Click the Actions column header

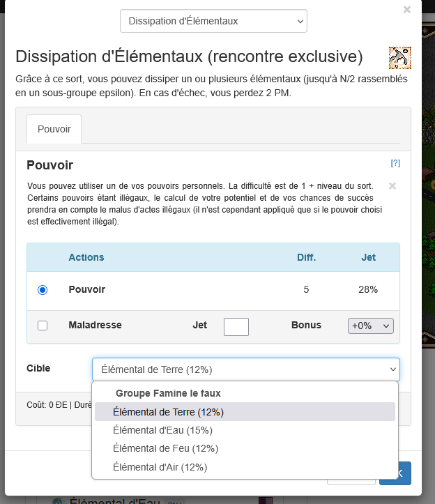pos(86,257)
